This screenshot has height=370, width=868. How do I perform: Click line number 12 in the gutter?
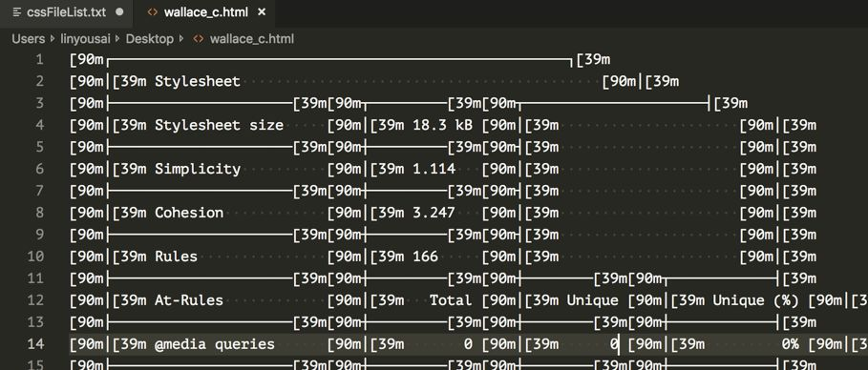click(x=35, y=300)
